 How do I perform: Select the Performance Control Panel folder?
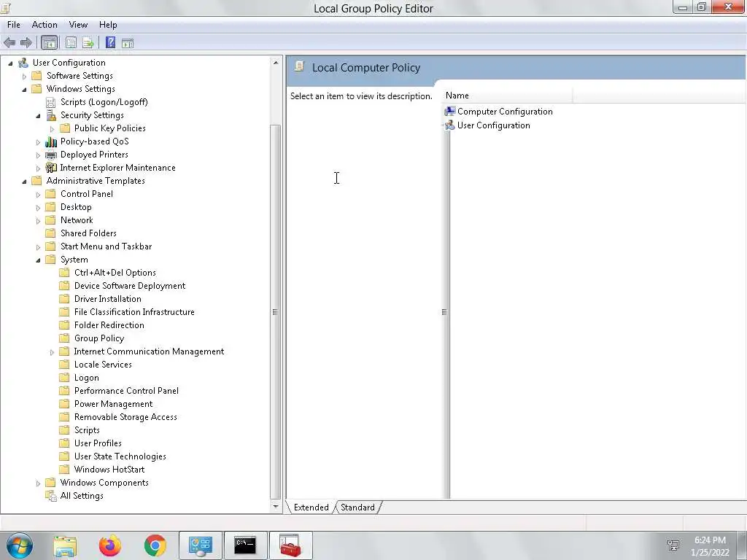[126, 391]
